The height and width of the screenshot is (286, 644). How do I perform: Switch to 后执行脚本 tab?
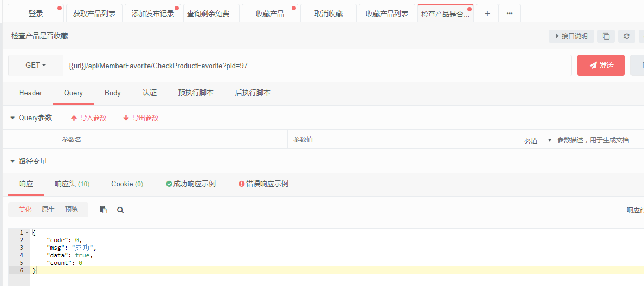tap(253, 93)
